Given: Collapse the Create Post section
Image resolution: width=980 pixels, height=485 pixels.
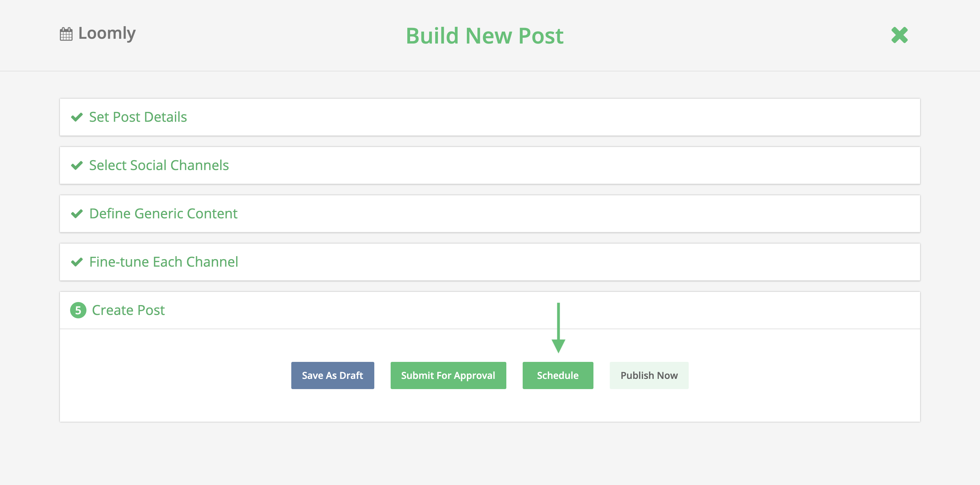Looking at the screenshot, I should (128, 310).
